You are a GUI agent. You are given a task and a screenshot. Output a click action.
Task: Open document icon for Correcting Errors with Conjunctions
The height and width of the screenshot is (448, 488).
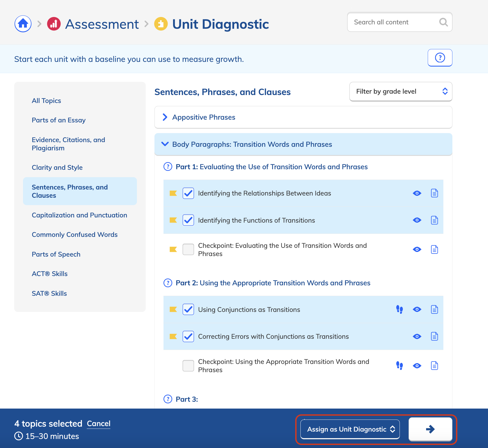[435, 336]
